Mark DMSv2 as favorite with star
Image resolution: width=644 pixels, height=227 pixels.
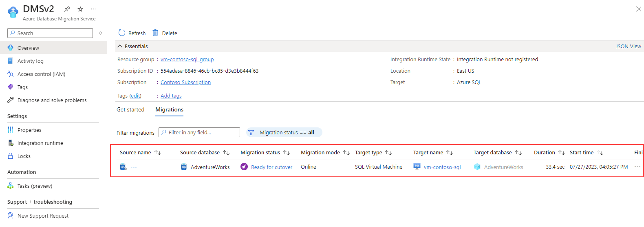(80, 9)
